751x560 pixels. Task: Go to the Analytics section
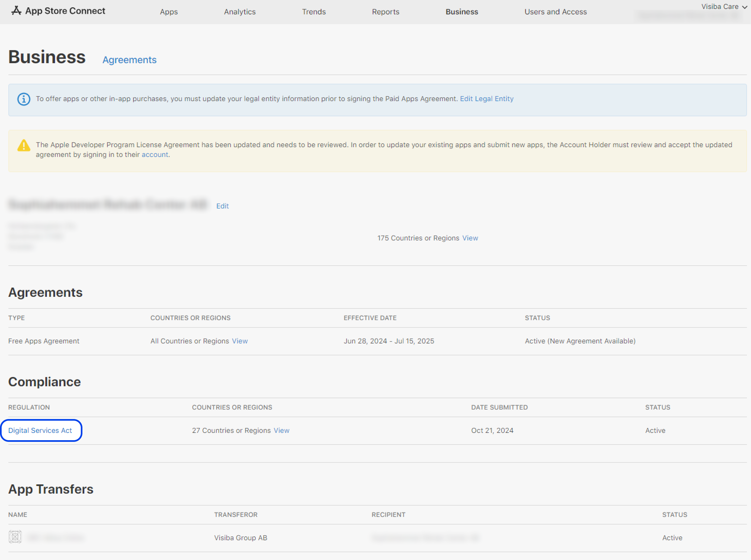[x=240, y=12]
